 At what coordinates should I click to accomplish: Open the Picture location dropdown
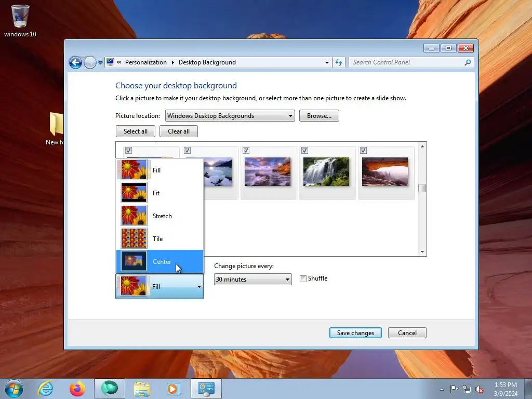(230, 116)
